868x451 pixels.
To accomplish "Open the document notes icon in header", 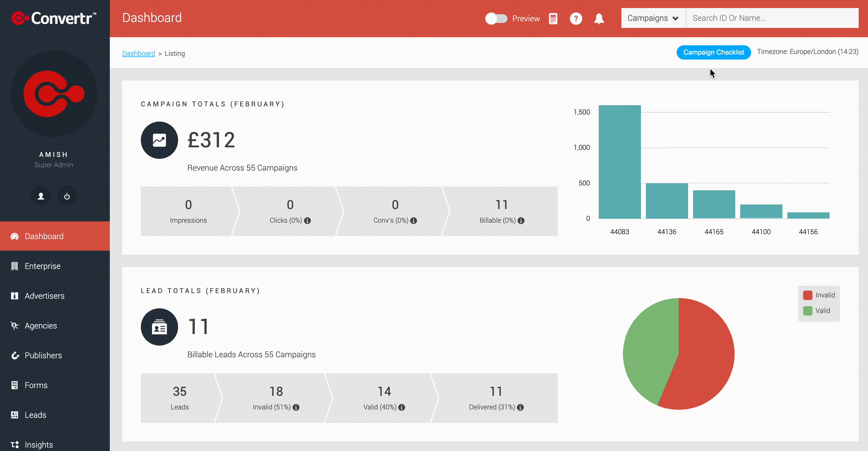I will (x=553, y=19).
